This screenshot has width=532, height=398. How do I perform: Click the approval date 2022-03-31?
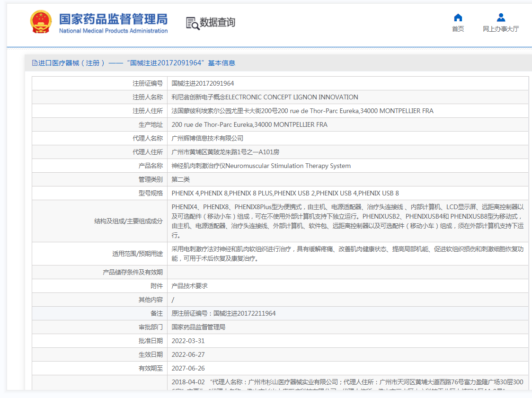188,341
